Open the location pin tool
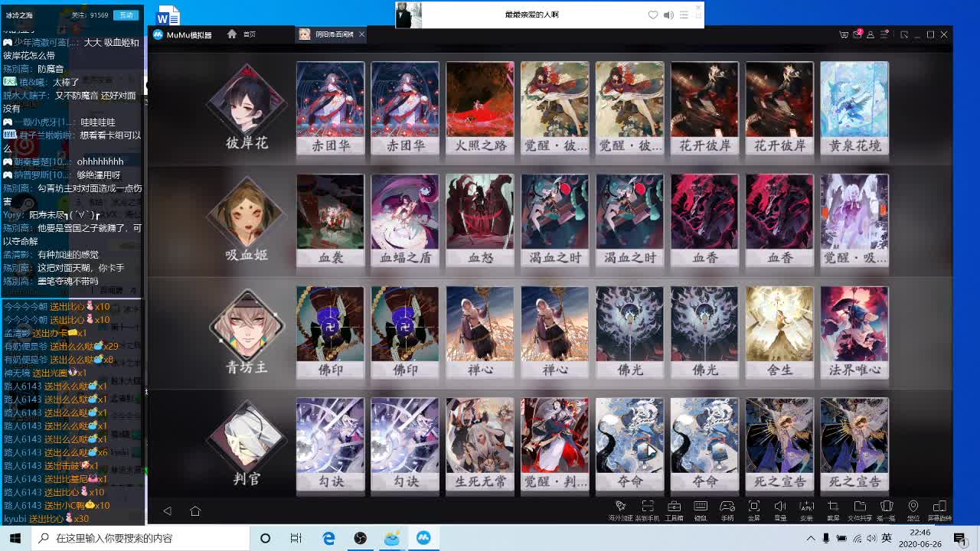Viewport: 980px width, 551px height. tap(913, 510)
